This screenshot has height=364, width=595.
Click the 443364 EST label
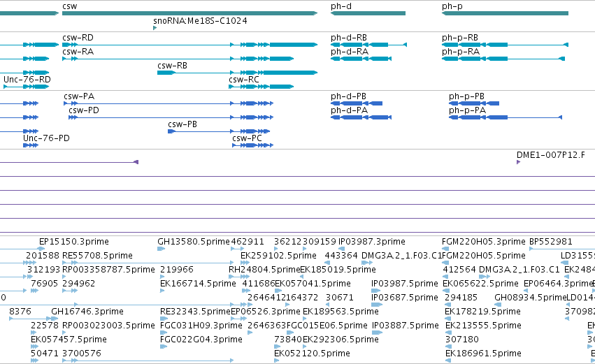click(x=340, y=256)
